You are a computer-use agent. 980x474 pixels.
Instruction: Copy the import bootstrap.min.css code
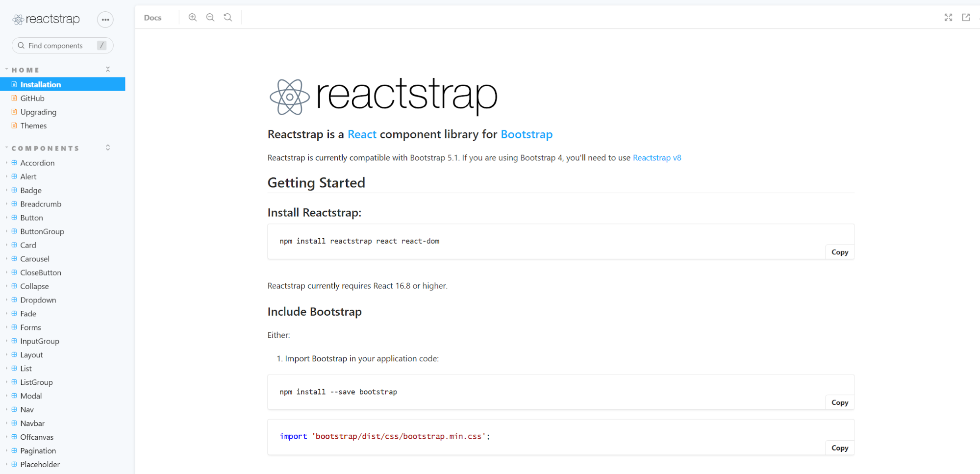pos(839,448)
